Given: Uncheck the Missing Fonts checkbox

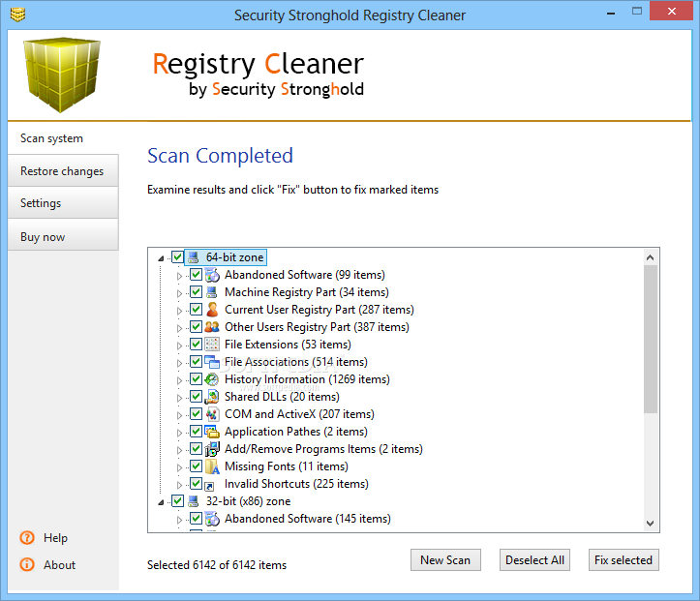Looking at the screenshot, I should [x=196, y=466].
